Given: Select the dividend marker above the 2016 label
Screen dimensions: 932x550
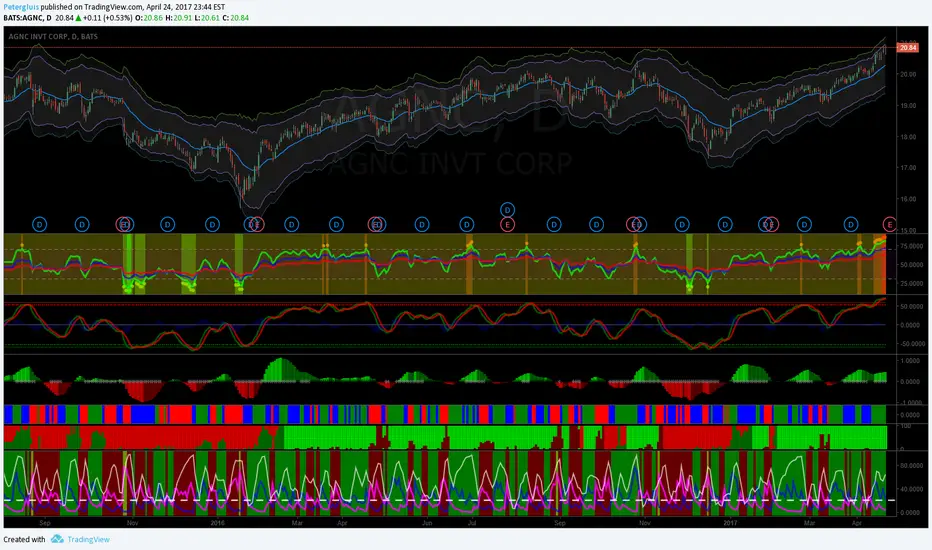Looking at the screenshot, I should pos(212,225).
